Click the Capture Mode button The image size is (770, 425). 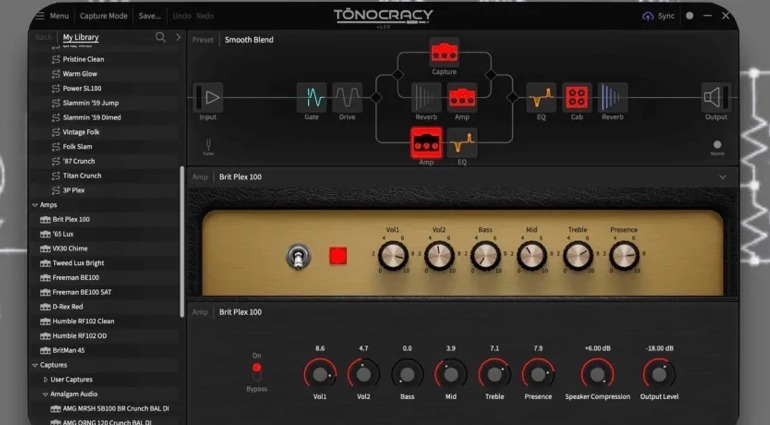click(103, 16)
